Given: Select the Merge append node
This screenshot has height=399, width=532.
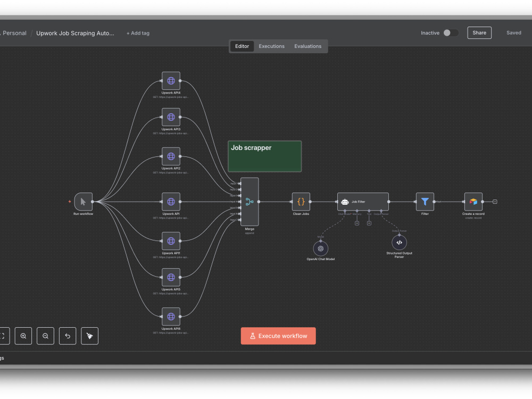Looking at the screenshot, I should coord(250,202).
